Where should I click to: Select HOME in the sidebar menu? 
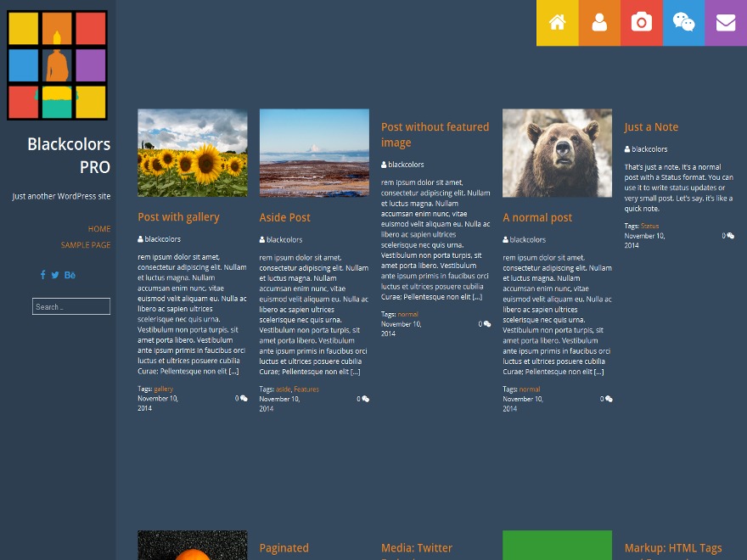pyautogui.click(x=98, y=228)
